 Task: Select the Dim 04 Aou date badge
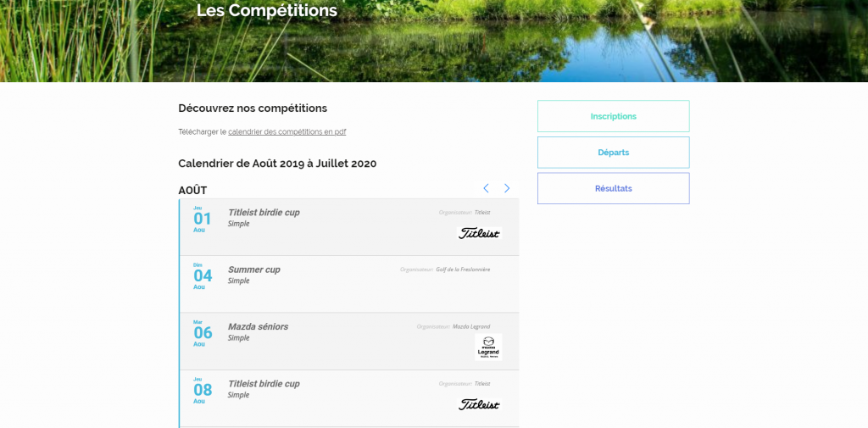(203, 275)
